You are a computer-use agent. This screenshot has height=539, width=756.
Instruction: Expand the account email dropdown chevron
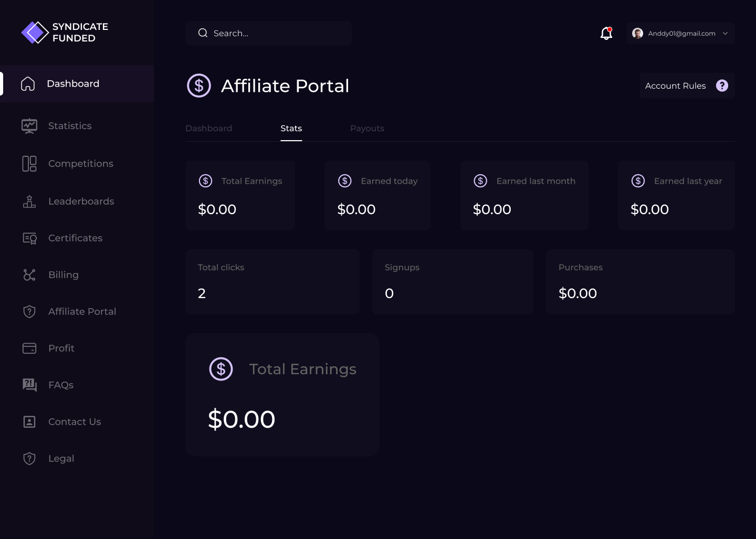click(725, 34)
